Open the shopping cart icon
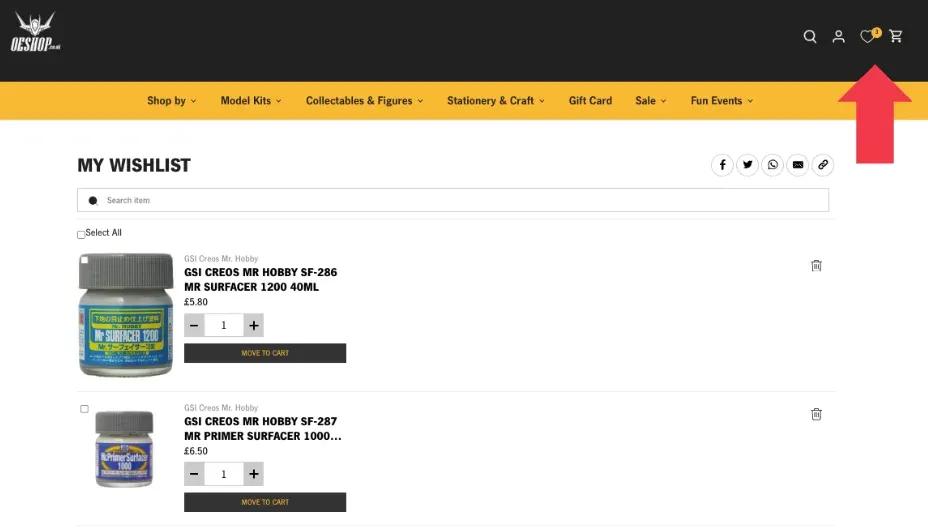Viewport: 928px width, 528px height. (895, 37)
